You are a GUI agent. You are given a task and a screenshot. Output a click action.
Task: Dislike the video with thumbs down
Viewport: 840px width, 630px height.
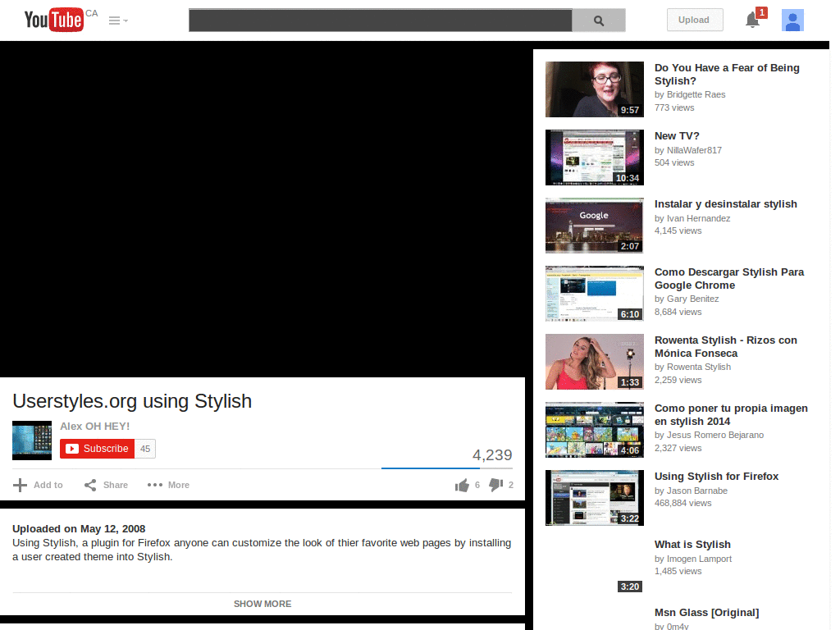point(496,484)
